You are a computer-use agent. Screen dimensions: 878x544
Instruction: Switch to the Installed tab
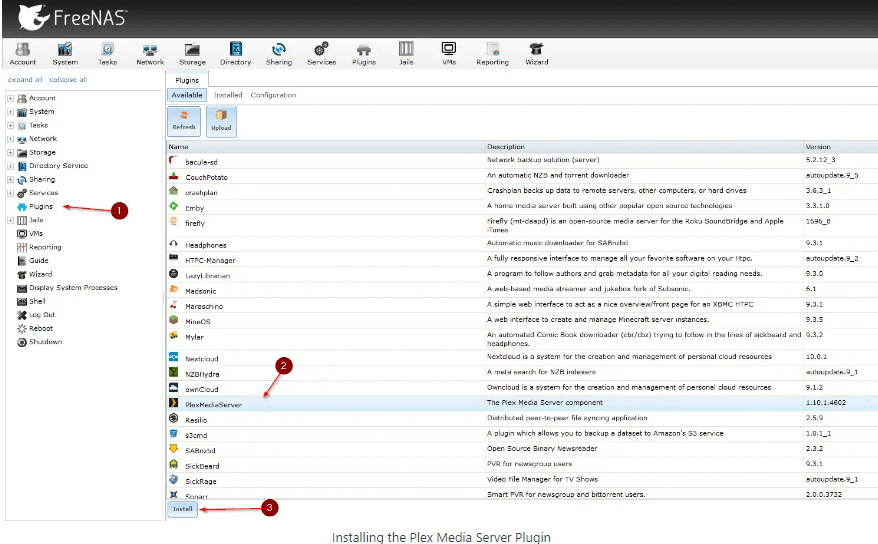tap(228, 95)
